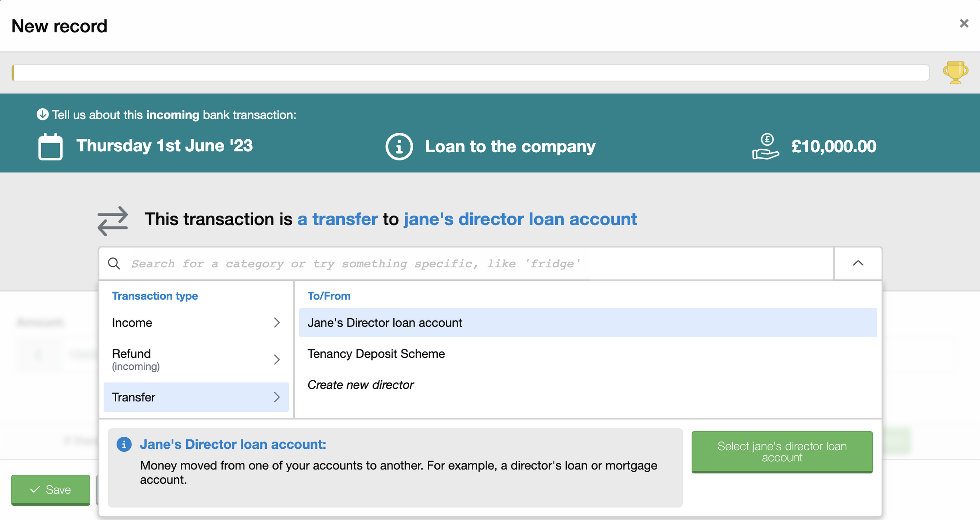Click the transfer arrows icon
The width and height of the screenshot is (980, 520).
113,221
